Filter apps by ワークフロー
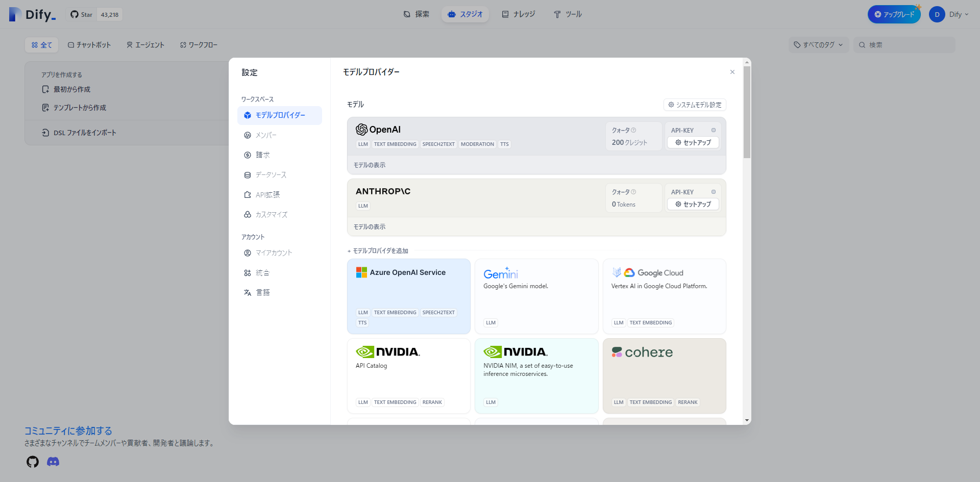980x482 pixels. 199,45
